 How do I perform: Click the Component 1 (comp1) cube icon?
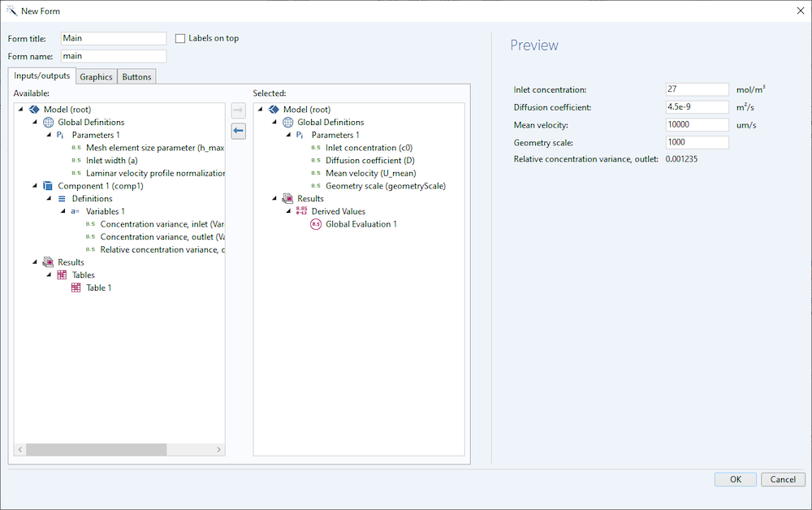(x=48, y=186)
